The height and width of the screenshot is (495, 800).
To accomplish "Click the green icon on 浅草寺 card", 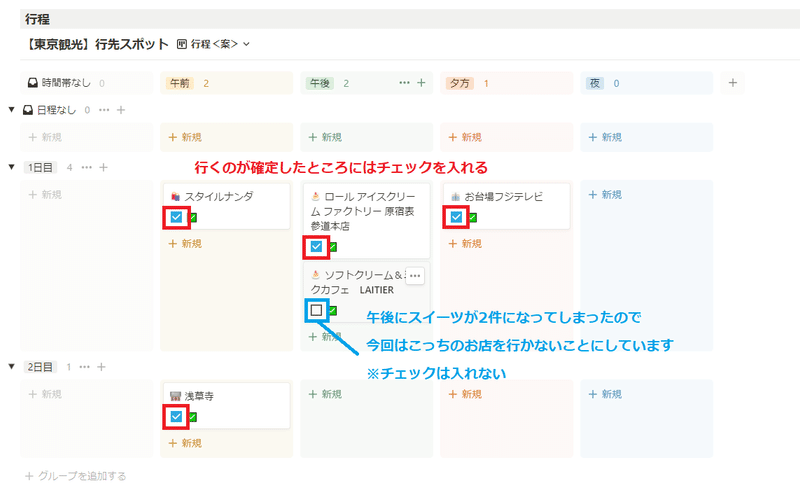I will (x=193, y=417).
